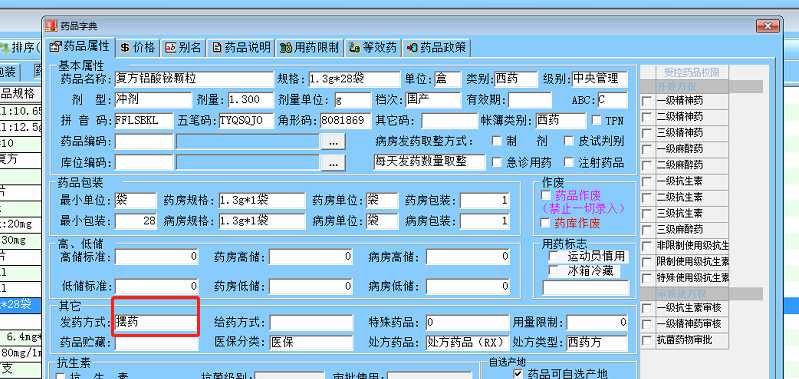
Task: Click the 规格 field with 1.3g*28袋
Action: coord(354,79)
